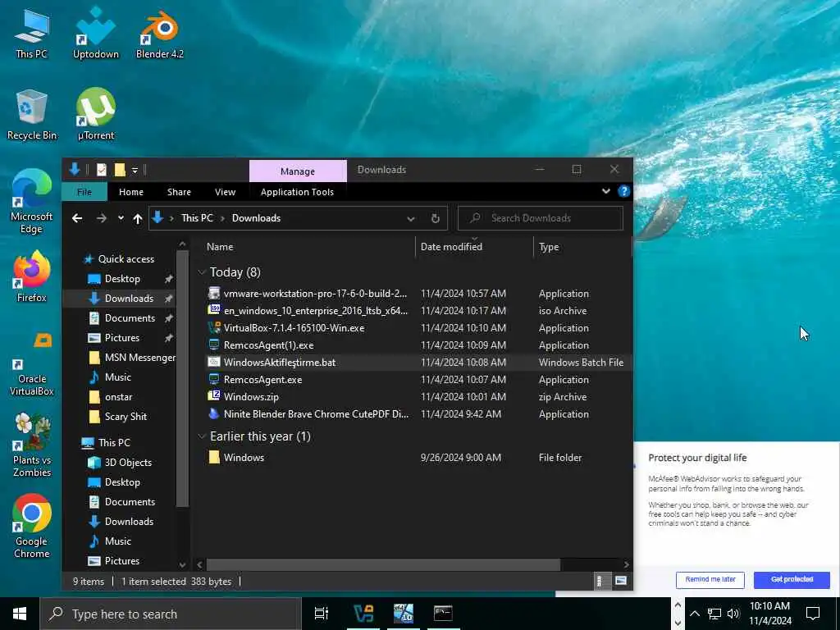Click the Search Downloads field

(x=541, y=218)
